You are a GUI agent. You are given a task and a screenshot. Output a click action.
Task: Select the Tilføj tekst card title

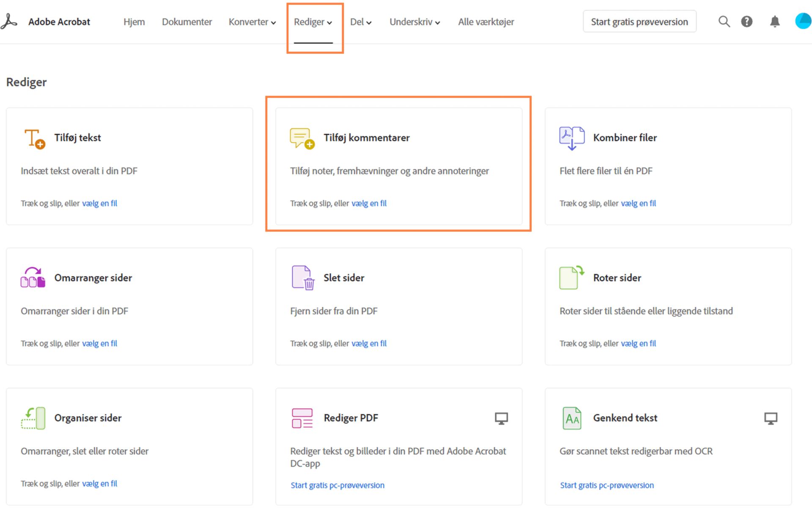click(77, 138)
